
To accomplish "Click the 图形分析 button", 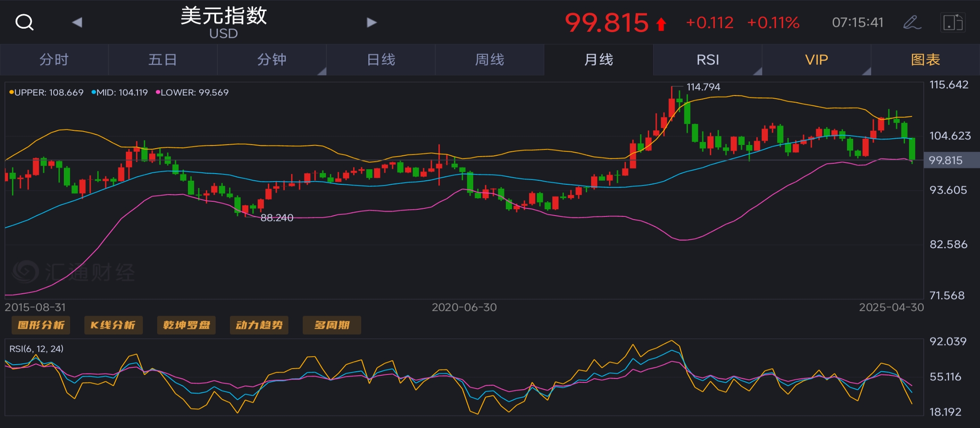I will 41,325.
